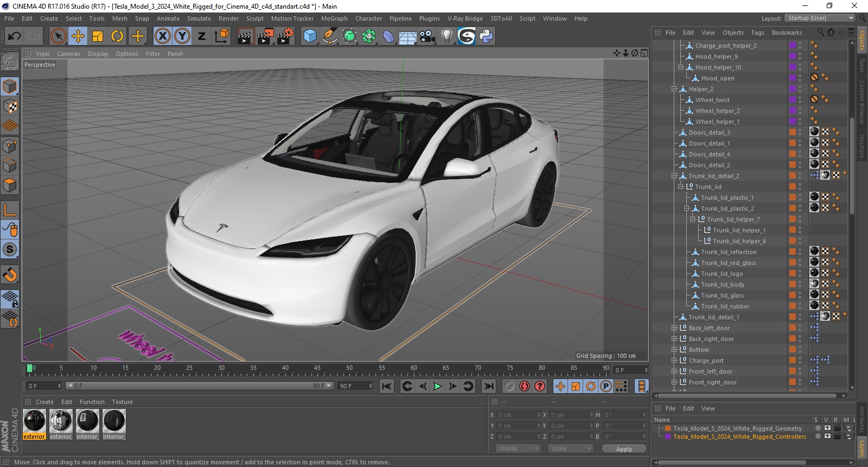This screenshot has height=467, width=868.
Task: Toggle Y axis lock
Action: coord(182,36)
